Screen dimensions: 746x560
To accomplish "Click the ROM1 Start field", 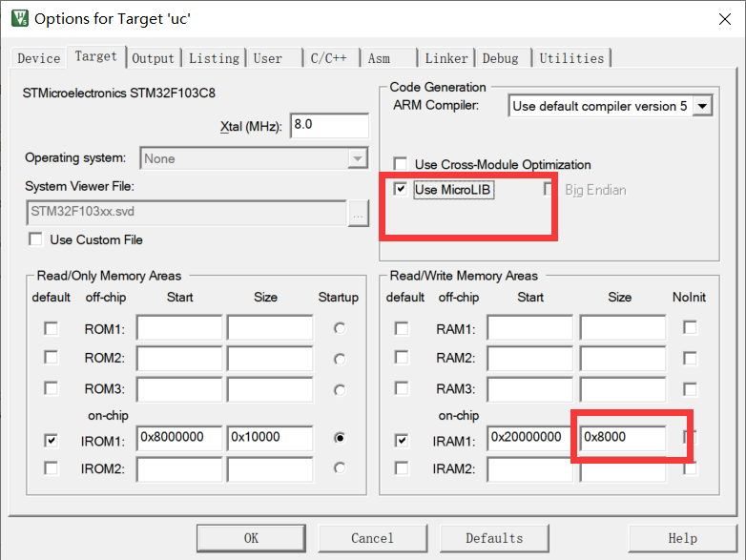I will click(179, 327).
